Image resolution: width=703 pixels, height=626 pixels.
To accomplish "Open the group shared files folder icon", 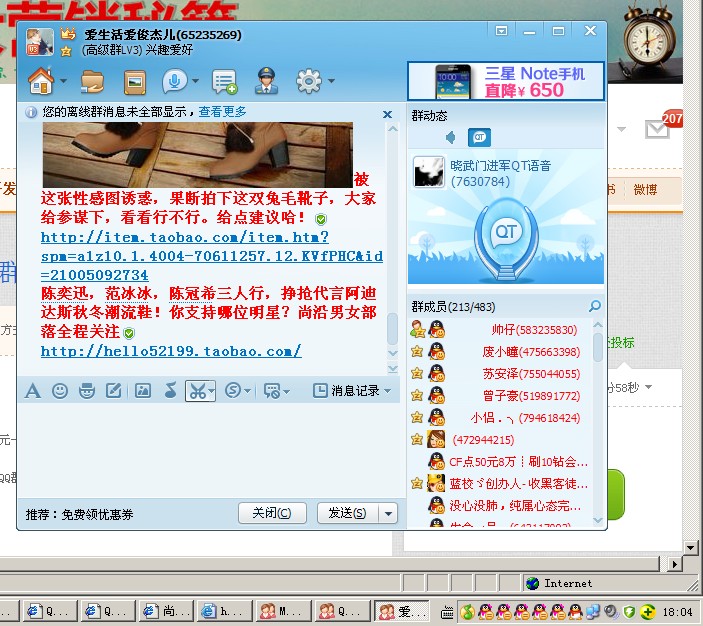I will [92, 82].
